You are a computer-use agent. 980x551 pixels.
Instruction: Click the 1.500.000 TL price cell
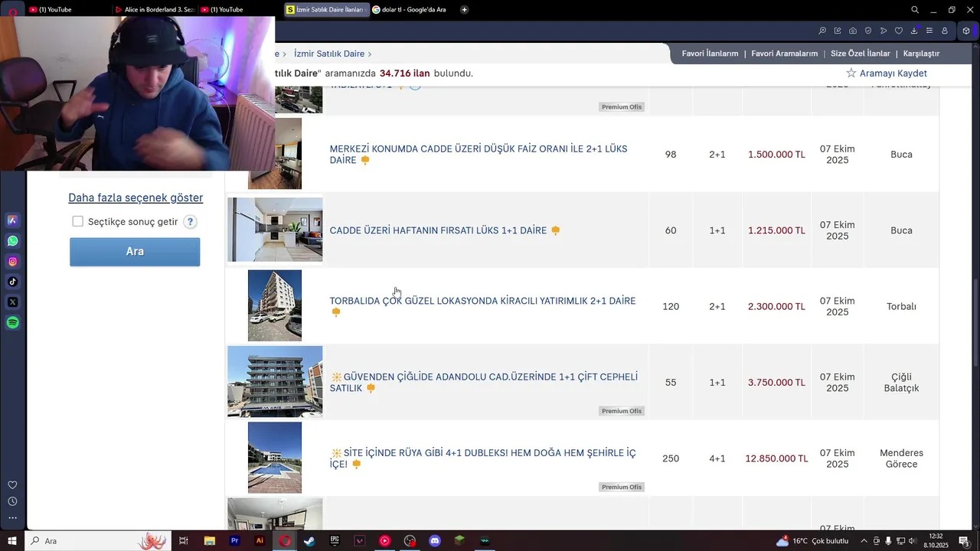click(x=776, y=155)
